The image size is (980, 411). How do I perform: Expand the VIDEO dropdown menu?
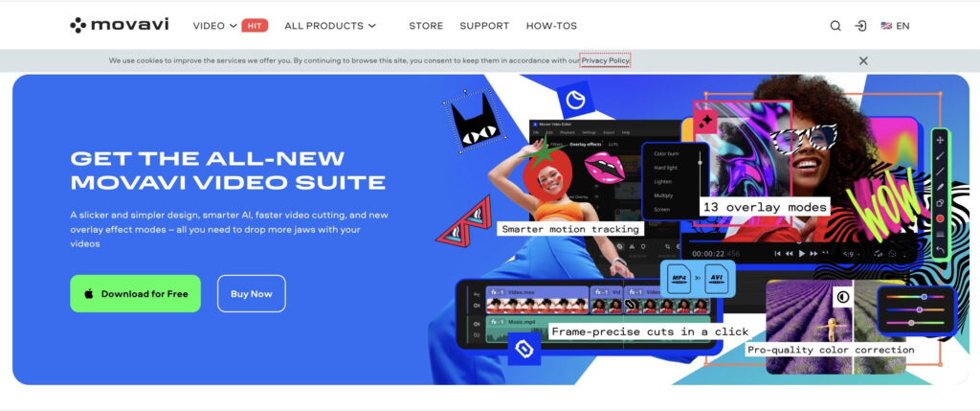pos(215,26)
